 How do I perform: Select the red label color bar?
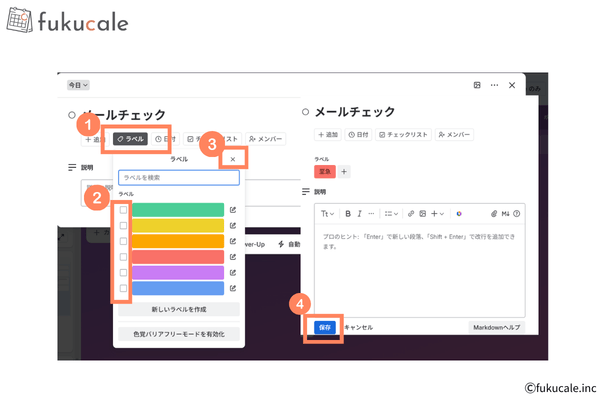click(177, 256)
